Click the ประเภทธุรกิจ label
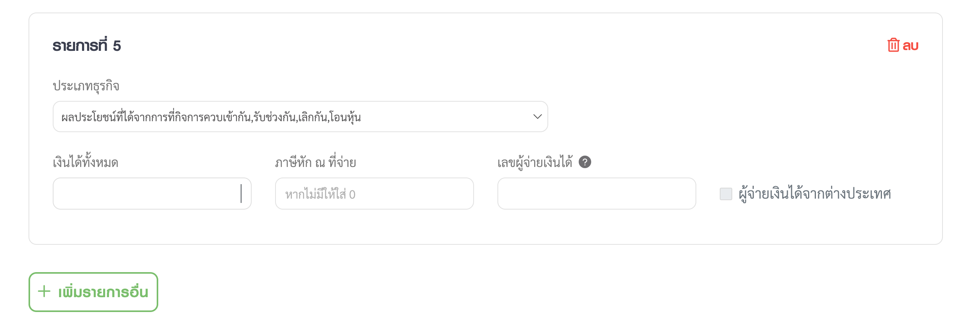 pos(86,86)
